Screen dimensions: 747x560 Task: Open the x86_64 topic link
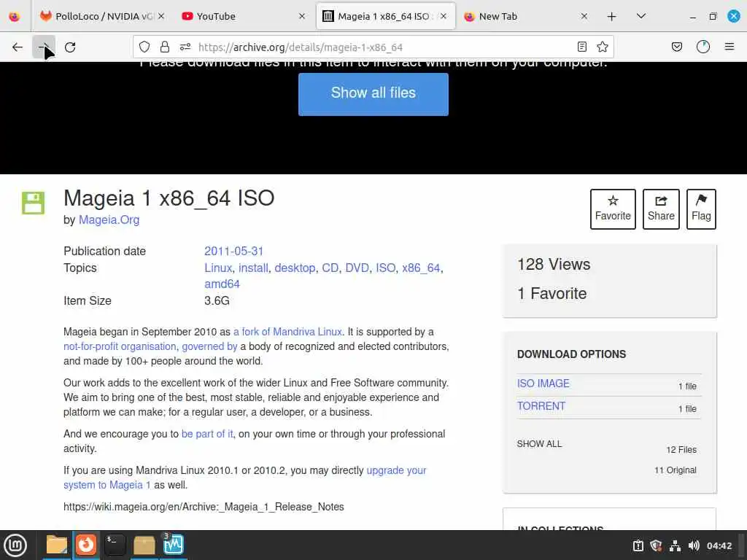point(421,268)
